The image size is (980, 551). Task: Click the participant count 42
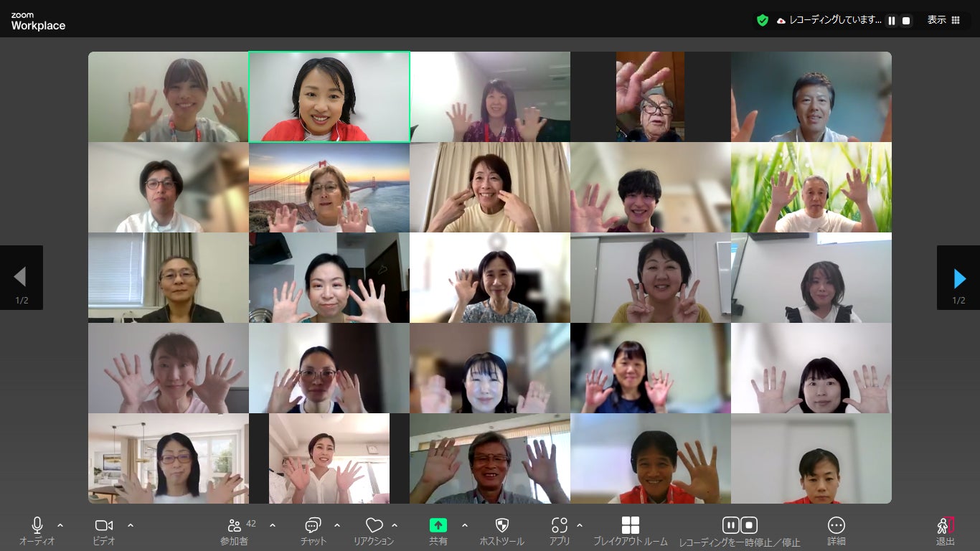[251, 524]
